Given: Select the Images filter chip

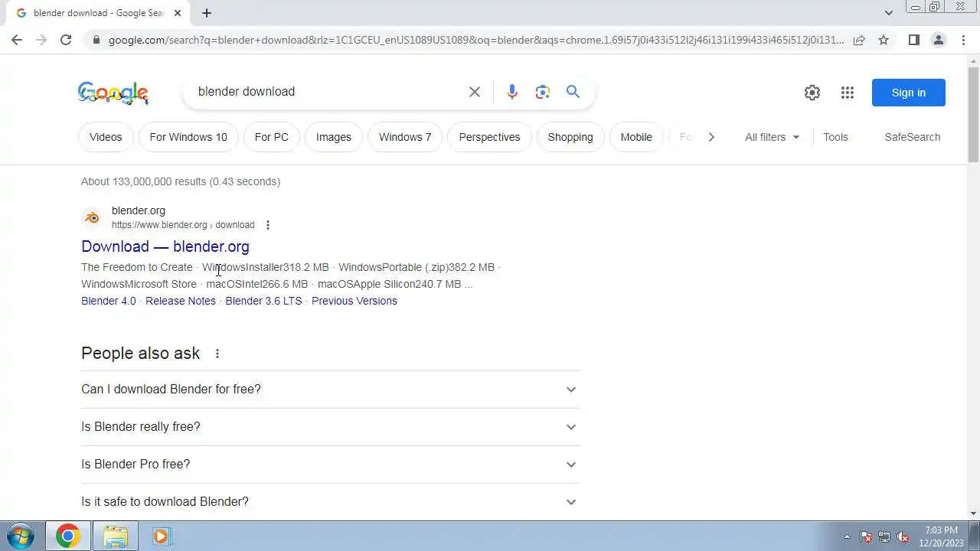Looking at the screenshot, I should coord(334,137).
